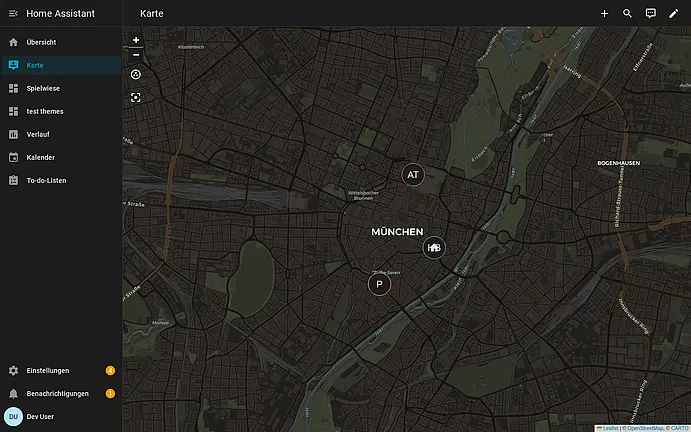
Task: Click the Home Assistant title
Action: (60, 14)
